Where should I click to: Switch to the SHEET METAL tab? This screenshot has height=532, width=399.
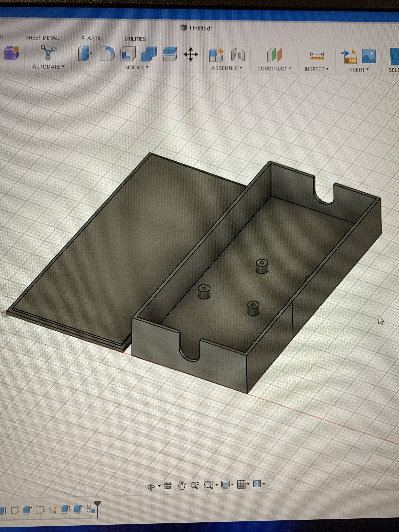tap(42, 38)
